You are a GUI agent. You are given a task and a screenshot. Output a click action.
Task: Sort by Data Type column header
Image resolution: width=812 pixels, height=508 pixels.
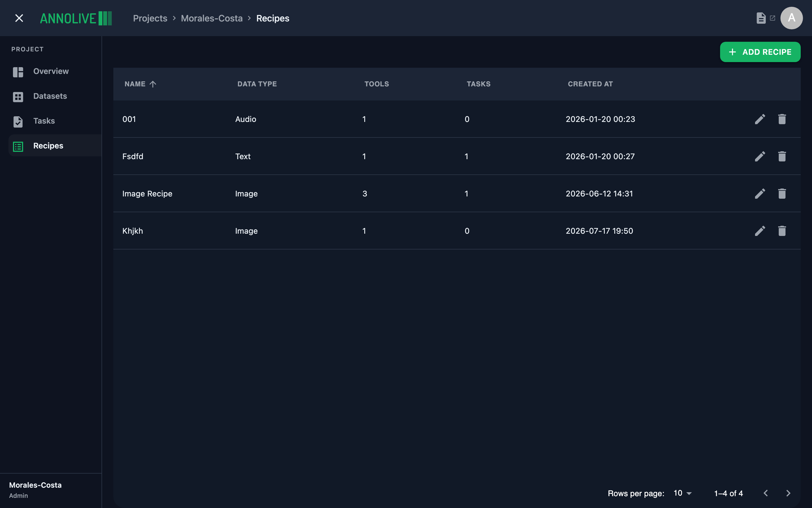click(x=257, y=84)
